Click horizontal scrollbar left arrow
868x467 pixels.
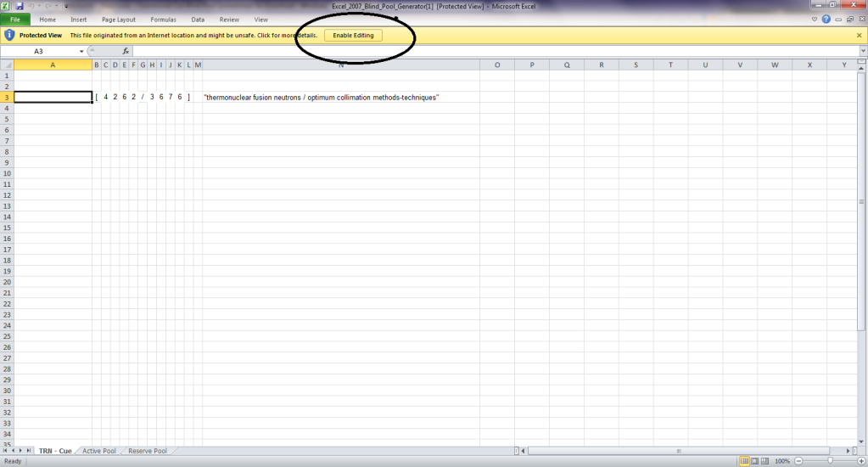(x=524, y=451)
